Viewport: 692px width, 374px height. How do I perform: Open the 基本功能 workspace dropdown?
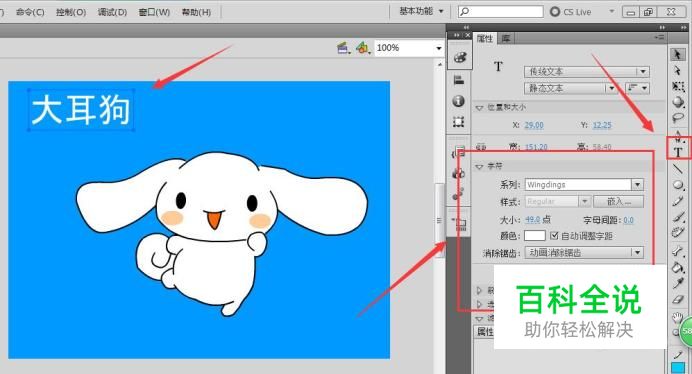point(421,11)
